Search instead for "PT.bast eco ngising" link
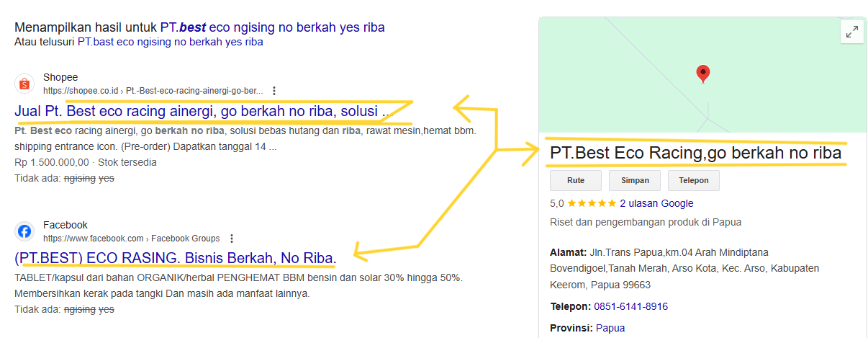The height and width of the screenshot is (338, 868). (171, 42)
